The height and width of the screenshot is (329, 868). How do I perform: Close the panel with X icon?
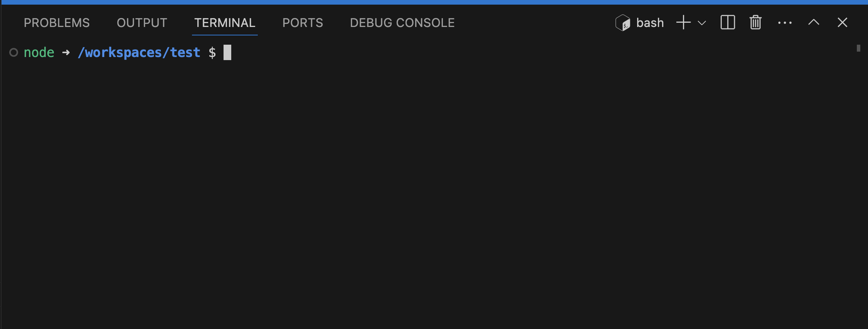843,22
